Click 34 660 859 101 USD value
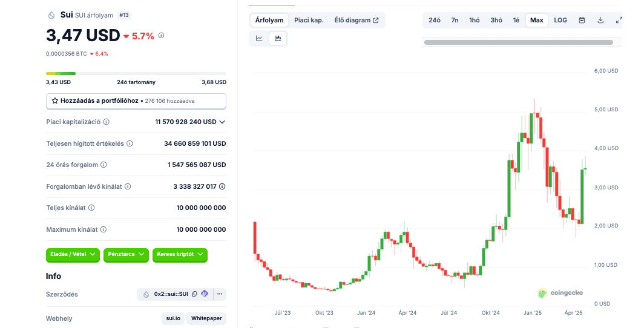644x328 pixels. coord(195,143)
